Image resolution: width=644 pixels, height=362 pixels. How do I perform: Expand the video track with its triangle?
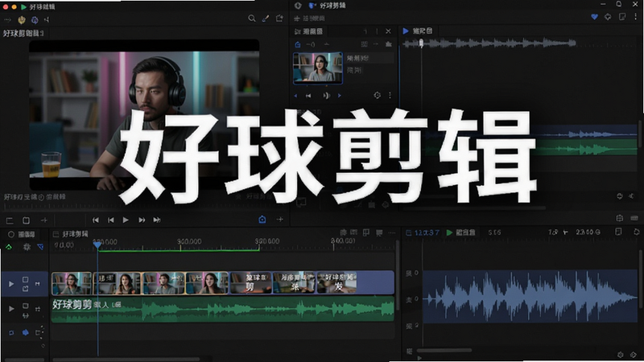(11, 284)
